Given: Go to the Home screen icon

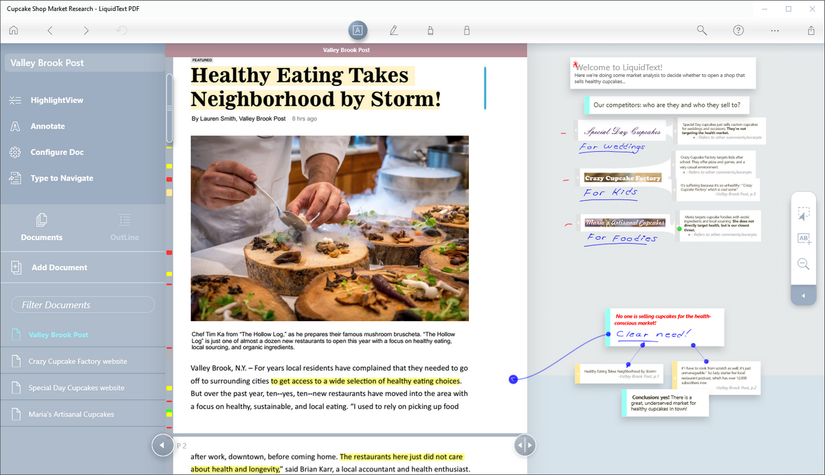Looking at the screenshot, I should (x=14, y=31).
